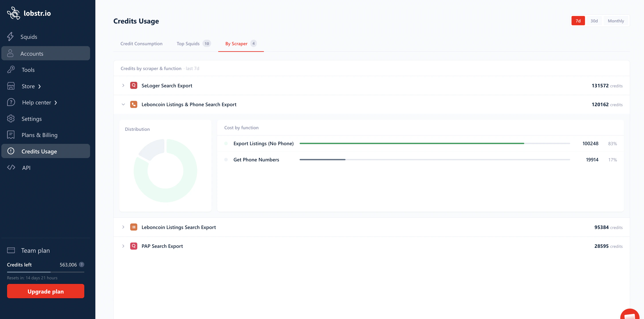Click the Export Listings (No Phone) label

pyautogui.click(x=263, y=143)
